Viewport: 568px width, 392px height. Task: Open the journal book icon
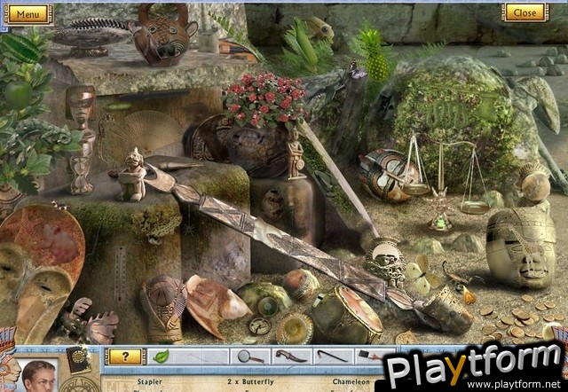[77, 359]
